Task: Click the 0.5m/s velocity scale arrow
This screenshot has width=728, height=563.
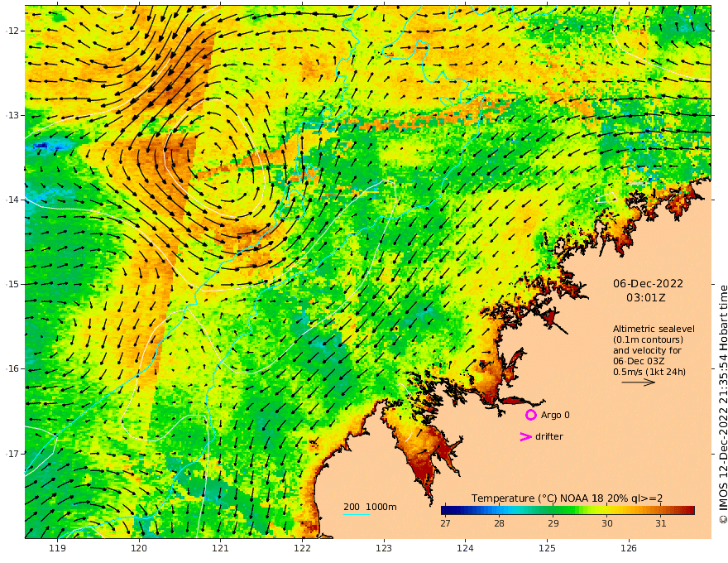Action: coord(639,383)
